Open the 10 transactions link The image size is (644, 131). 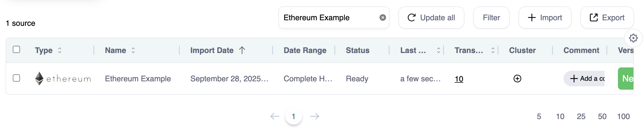459,79
